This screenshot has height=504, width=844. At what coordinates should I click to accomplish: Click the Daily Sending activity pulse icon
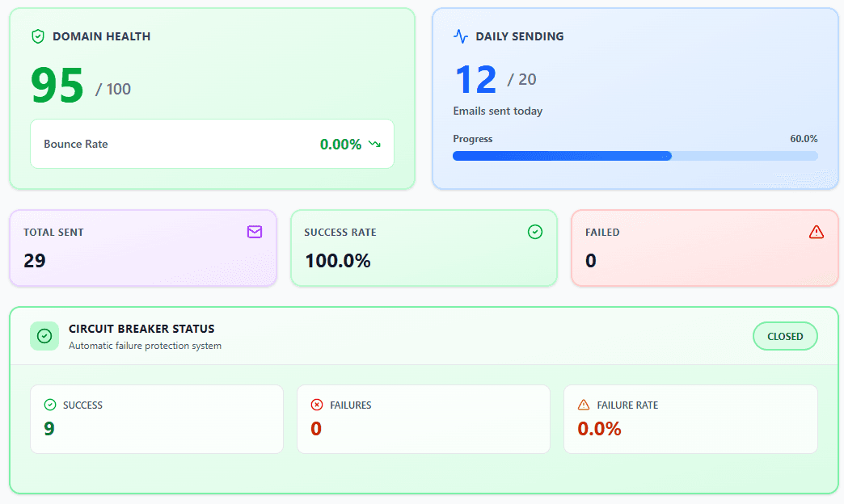click(x=460, y=36)
